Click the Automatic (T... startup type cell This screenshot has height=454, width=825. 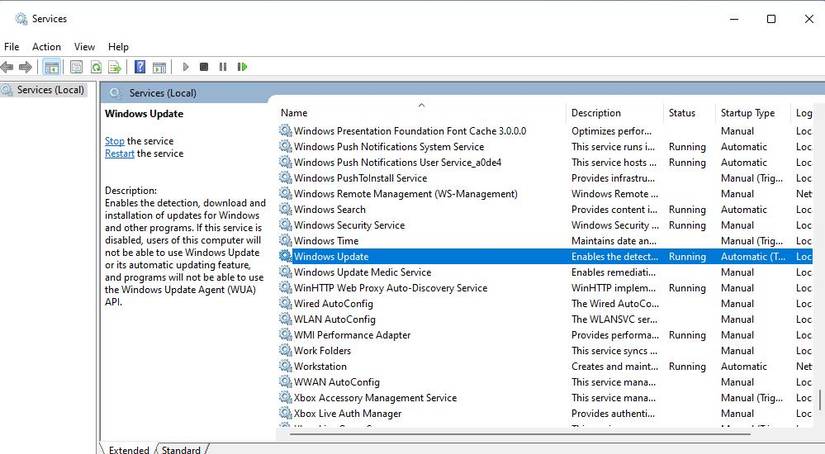[753, 256]
